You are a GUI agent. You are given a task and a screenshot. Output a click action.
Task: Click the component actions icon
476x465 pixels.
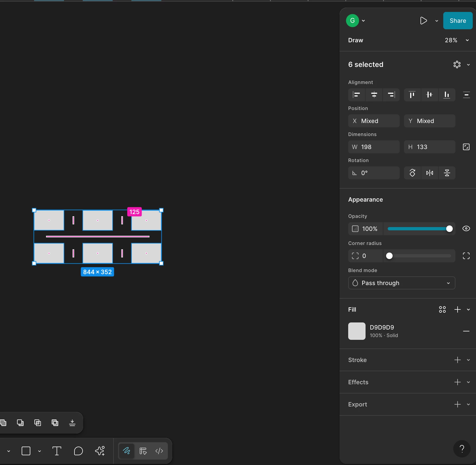(x=457, y=64)
